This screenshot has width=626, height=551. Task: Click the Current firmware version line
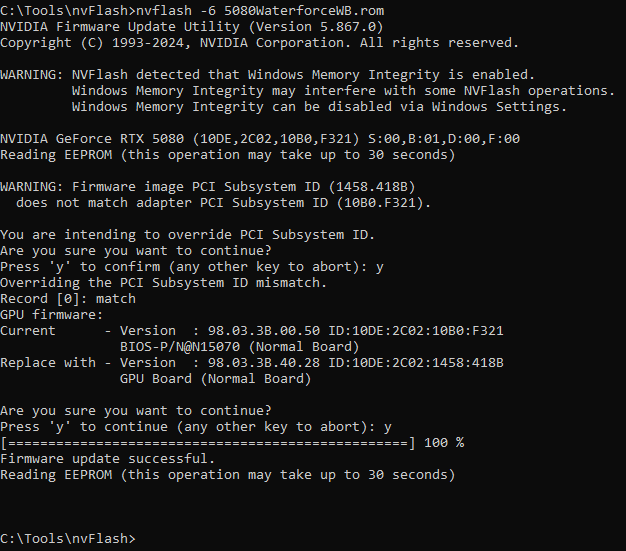[251, 331]
